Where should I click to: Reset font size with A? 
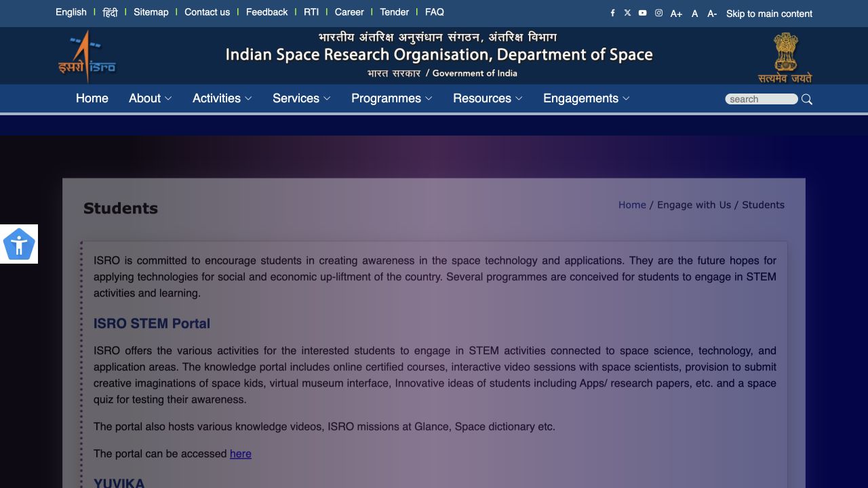tap(694, 14)
